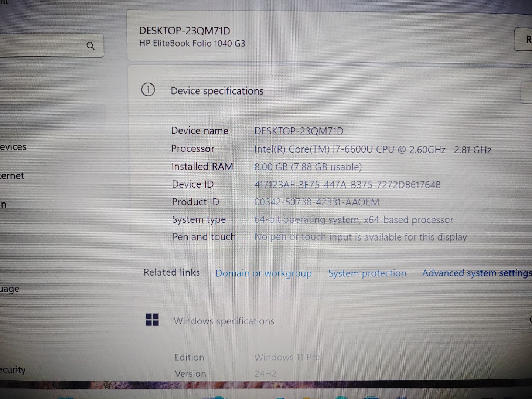The height and width of the screenshot is (399, 532).
Task: Open System protection link
Action: click(367, 273)
